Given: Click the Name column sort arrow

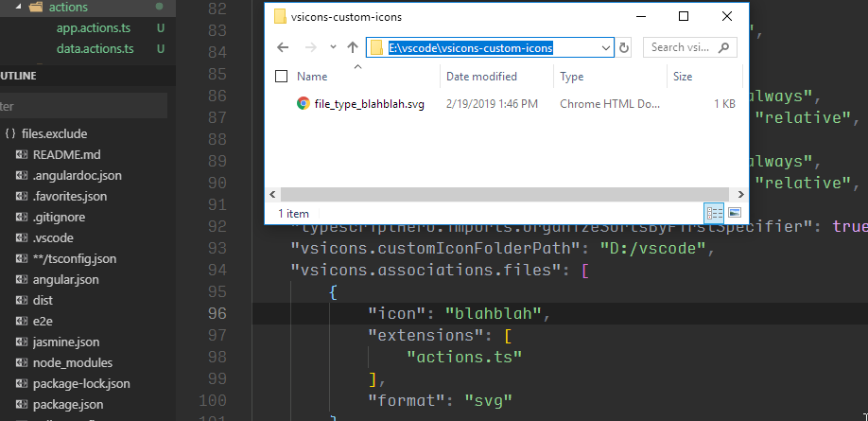Looking at the screenshot, I should click(357, 67).
